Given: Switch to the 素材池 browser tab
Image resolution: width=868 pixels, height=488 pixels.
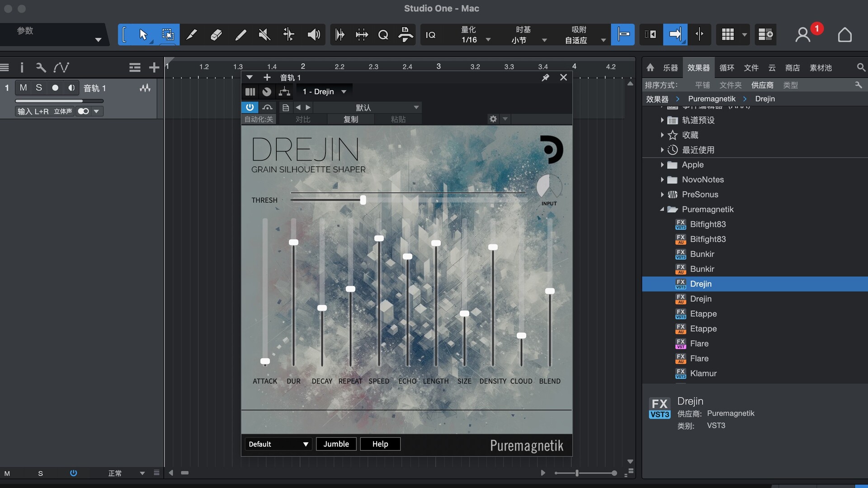Looking at the screenshot, I should (821, 68).
